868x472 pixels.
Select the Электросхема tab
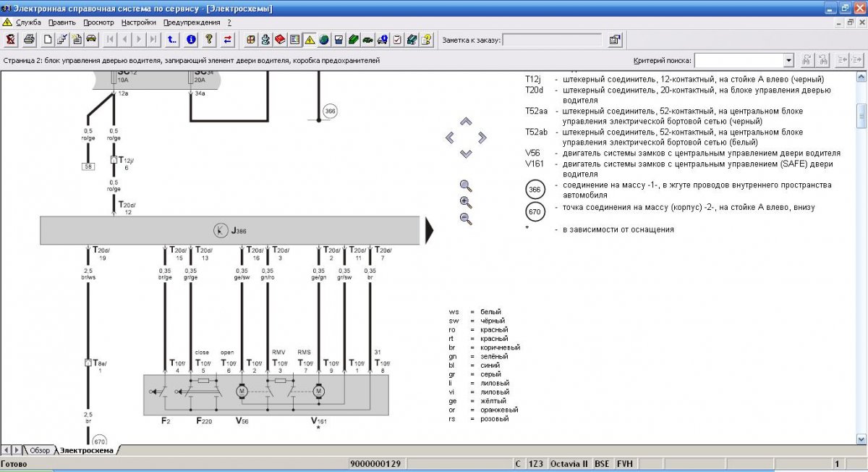(x=86, y=450)
